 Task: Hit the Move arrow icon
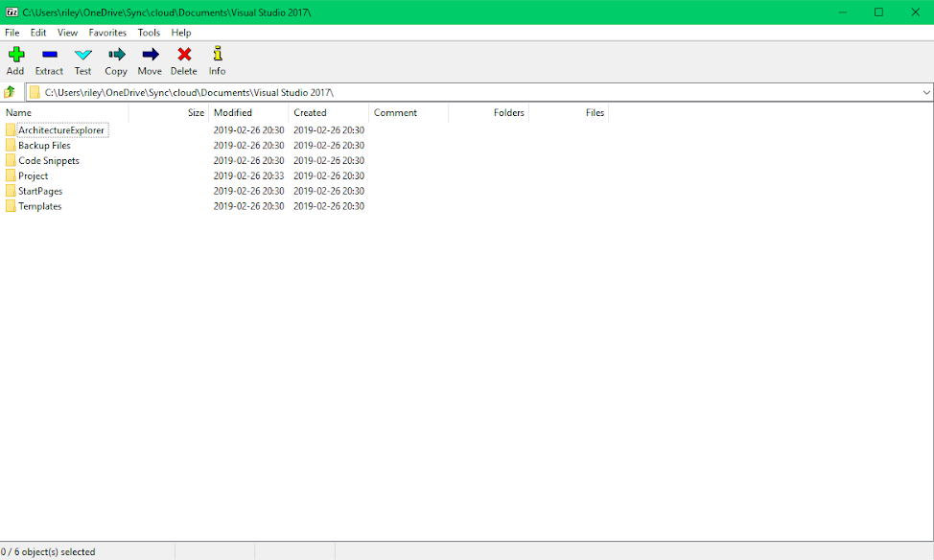pos(150,56)
